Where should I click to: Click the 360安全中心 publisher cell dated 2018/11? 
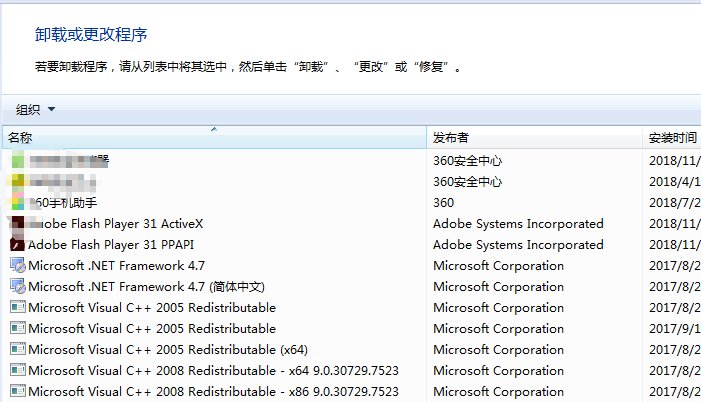[x=468, y=161]
